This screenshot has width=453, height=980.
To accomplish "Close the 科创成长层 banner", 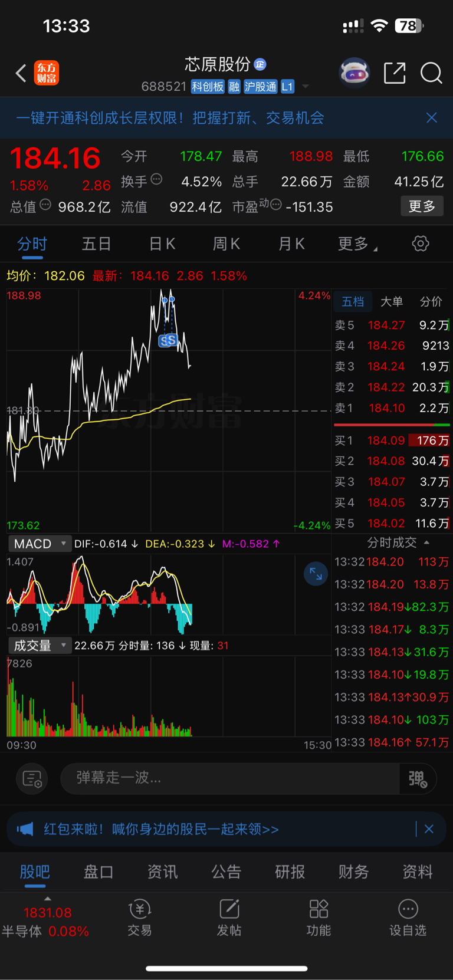I will pos(432,118).
